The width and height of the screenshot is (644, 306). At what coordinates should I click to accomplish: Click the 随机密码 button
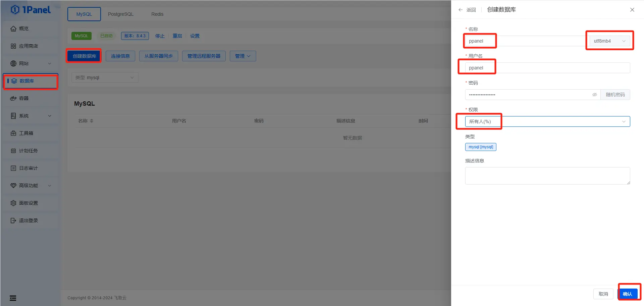pos(615,95)
